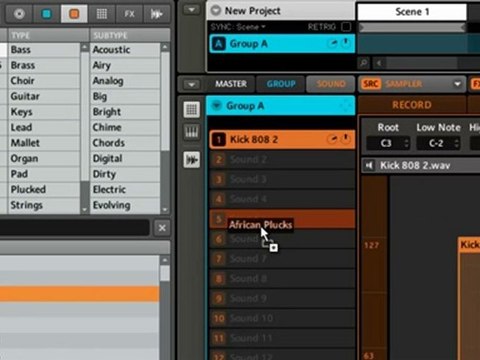
Task: Select Digital in the SUBTYPE list
Action: (x=125, y=158)
